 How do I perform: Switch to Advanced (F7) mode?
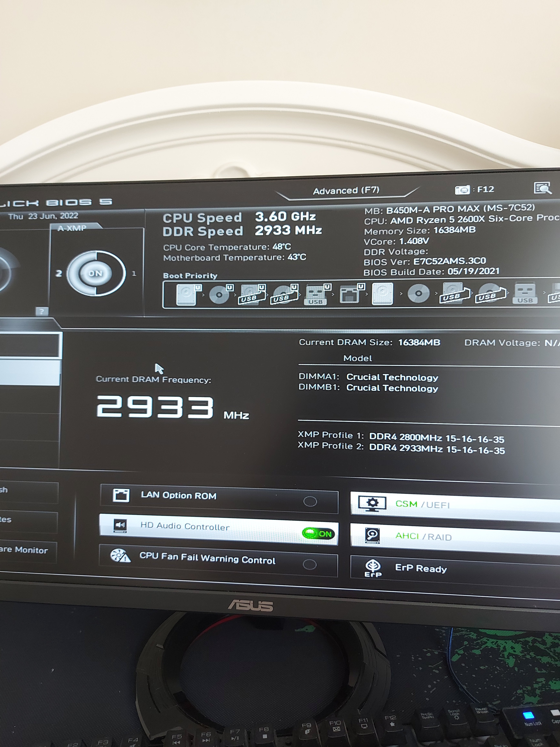(346, 191)
